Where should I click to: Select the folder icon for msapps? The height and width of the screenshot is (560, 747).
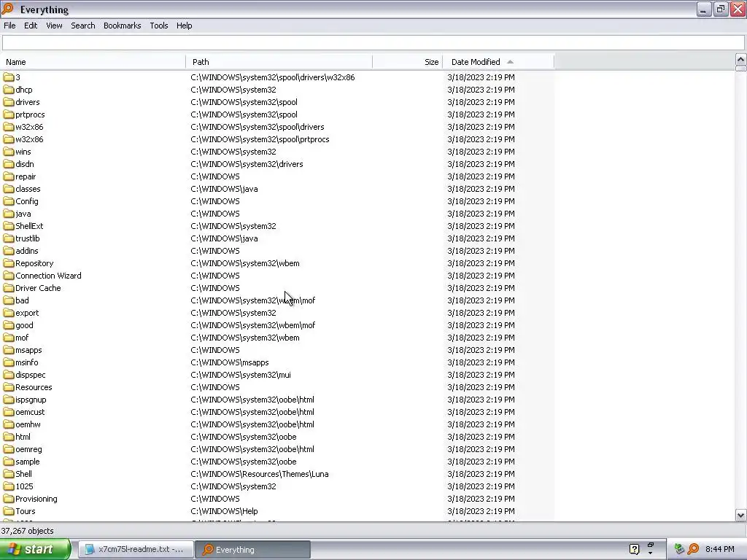point(9,349)
